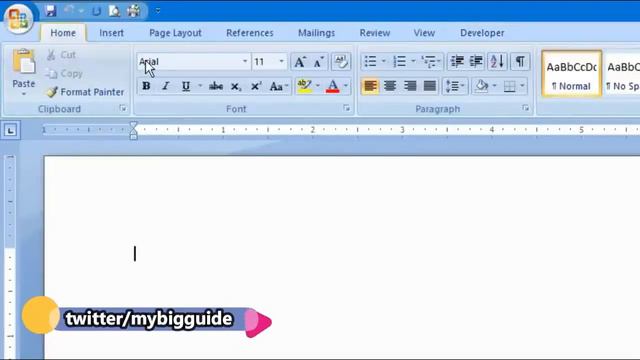640x360 pixels.
Task: Switch to the Home tab
Action: tap(63, 33)
